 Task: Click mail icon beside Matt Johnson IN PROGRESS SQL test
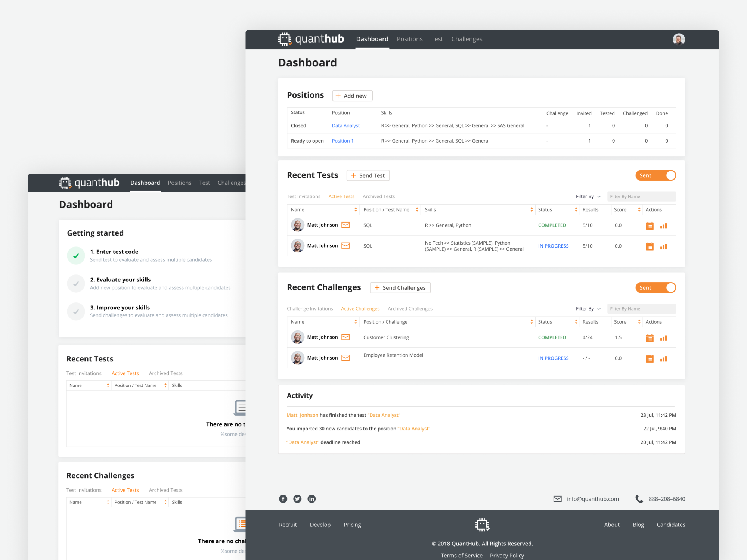click(345, 246)
